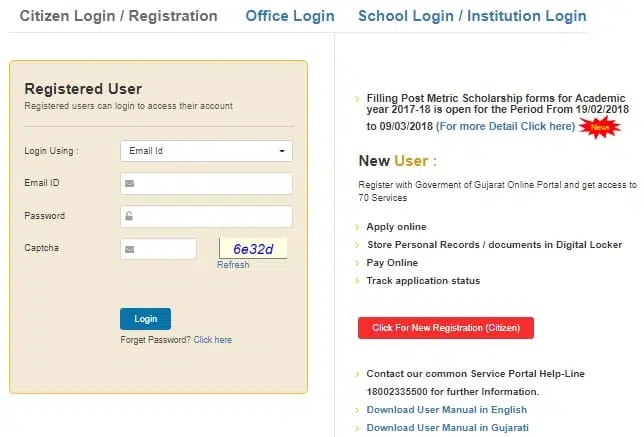
Task: Open the School Login / Institution Login tab
Action: tap(472, 16)
